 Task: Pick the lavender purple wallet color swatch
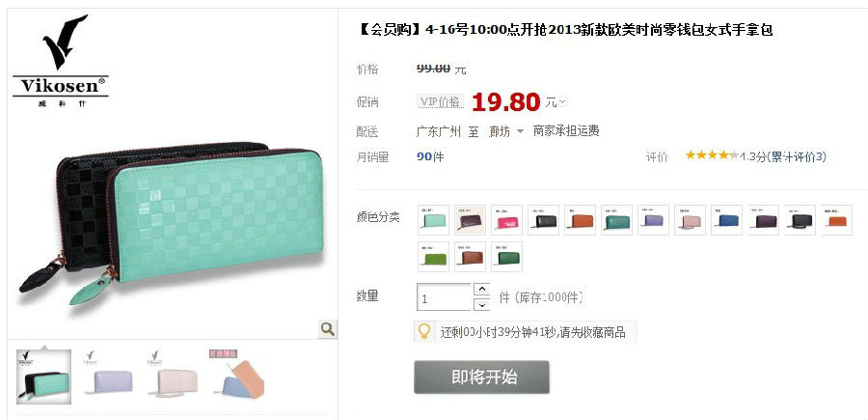(x=653, y=220)
